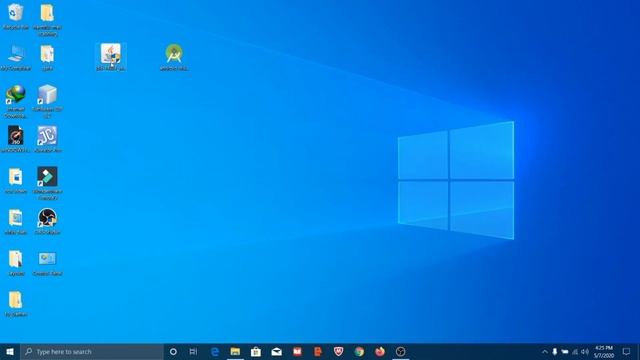Expand the hidden system tray icons chevron
This screenshot has height=360, width=640.
click(x=544, y=352)
